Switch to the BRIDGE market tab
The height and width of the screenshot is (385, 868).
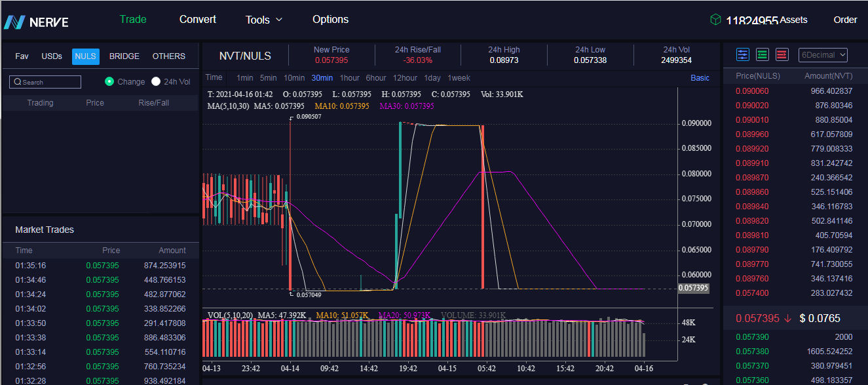coord(124,56)
